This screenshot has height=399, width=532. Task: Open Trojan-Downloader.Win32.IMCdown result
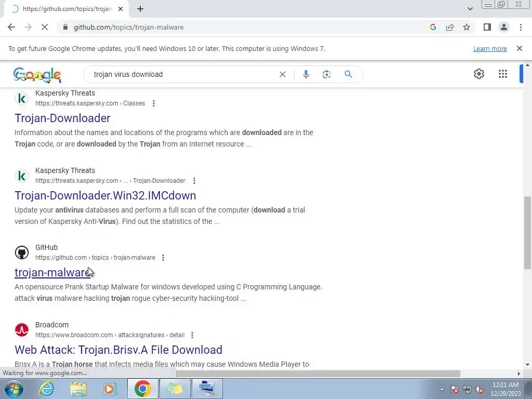(x=105, y=195)
